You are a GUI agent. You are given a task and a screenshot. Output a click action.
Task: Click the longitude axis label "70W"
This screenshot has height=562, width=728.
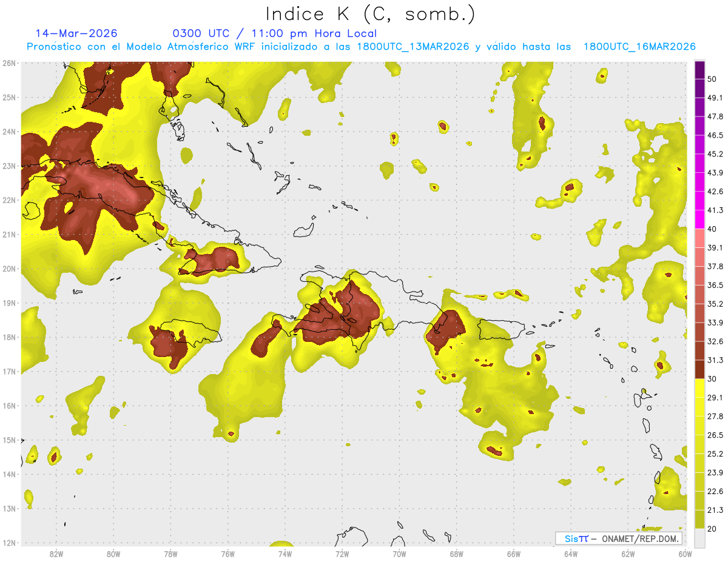click(399, 554)
